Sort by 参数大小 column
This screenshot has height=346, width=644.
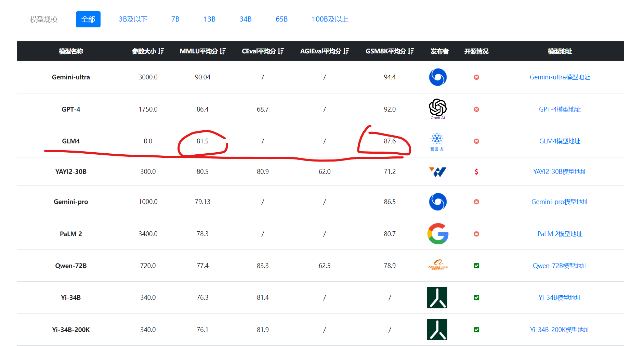coord(161,51)
